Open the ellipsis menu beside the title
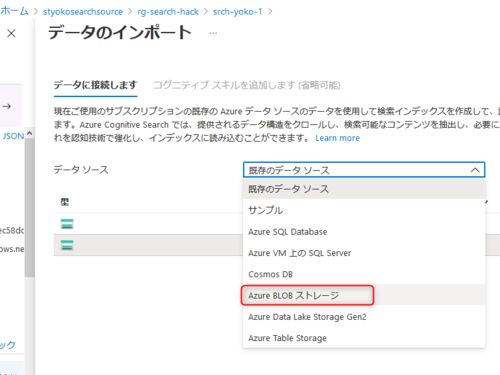 click(x=213, y=33)
